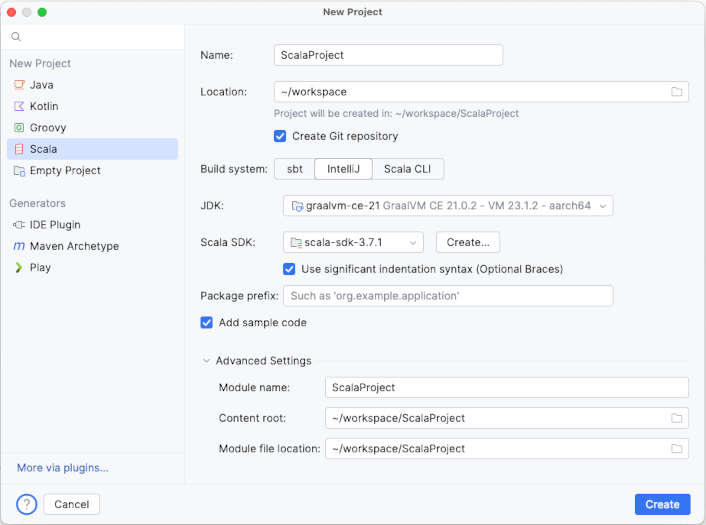Viewport: 706px width, 525px height.
Task: Browse for Location using folder icon
Action: (x=676, y=92)
